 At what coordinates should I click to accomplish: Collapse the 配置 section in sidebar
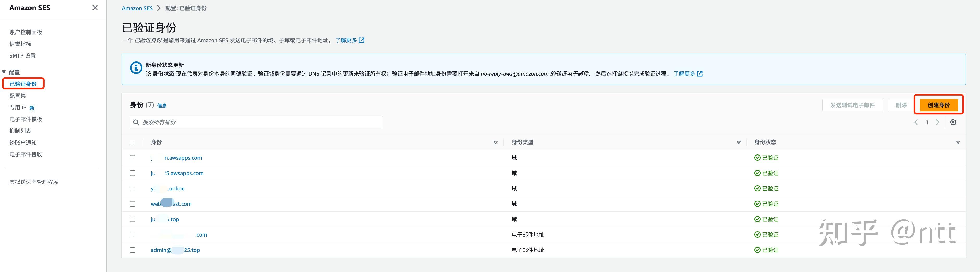tap(4, 72)
